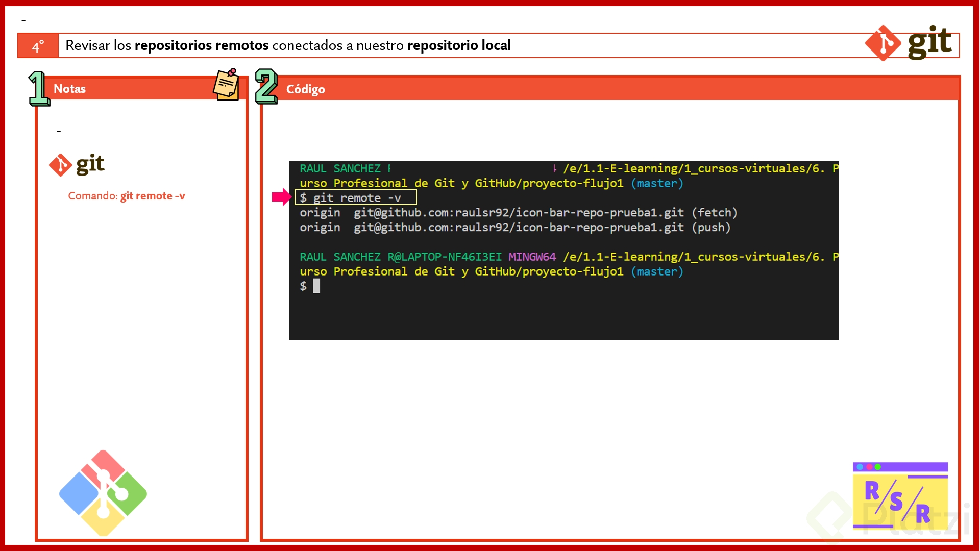
Task: Click the colorful git diamond logo
Action: 103,493
